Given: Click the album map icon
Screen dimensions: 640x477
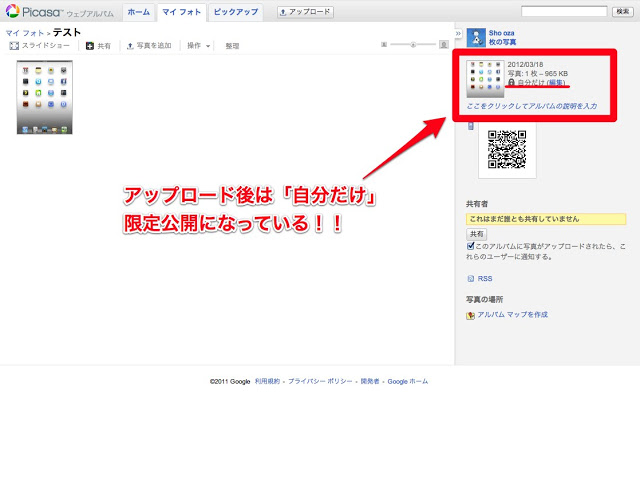Looking at the screenshot, I should pos(471,314).
